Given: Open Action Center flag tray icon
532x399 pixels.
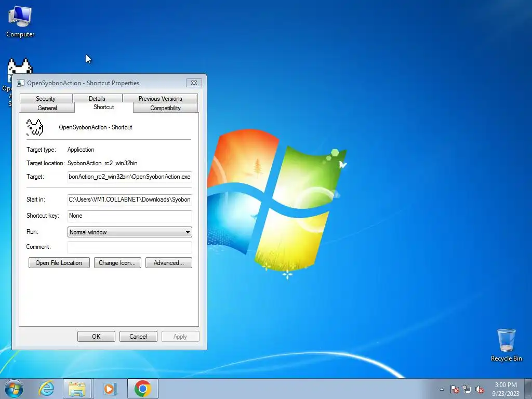Looking at the screenshot, I should pyautogui.click(x=455, y=389).
